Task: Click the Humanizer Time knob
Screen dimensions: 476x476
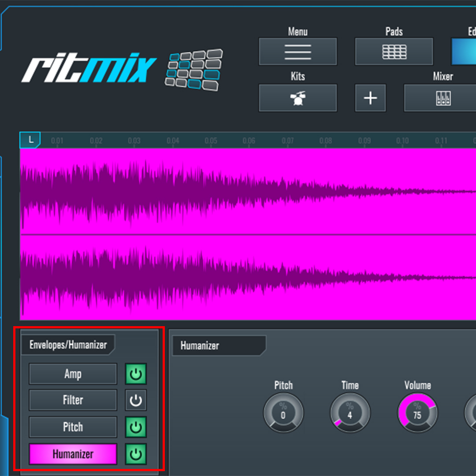Action: [350, 413]
